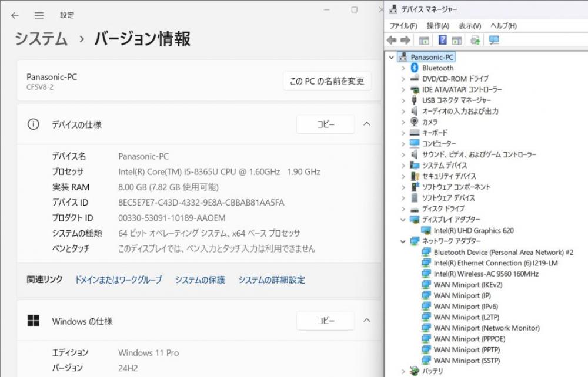Select Intel(R) Wireless-AC 9560 160MHz adapter
Viewport: 588px width, 377px height.
pyautogui.click(x=486, y=274)
